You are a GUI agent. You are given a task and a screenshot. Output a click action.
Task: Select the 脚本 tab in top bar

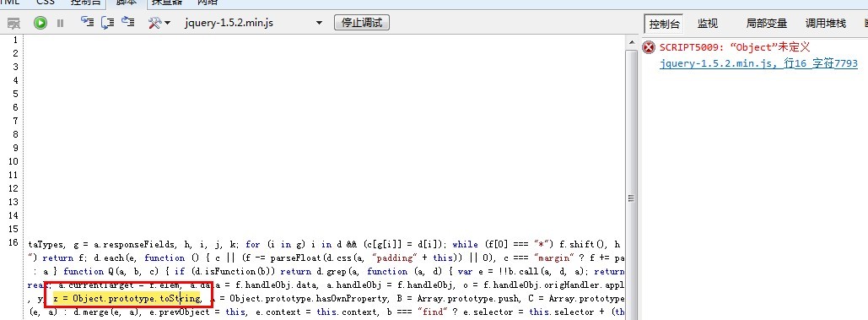click(127, 3)
